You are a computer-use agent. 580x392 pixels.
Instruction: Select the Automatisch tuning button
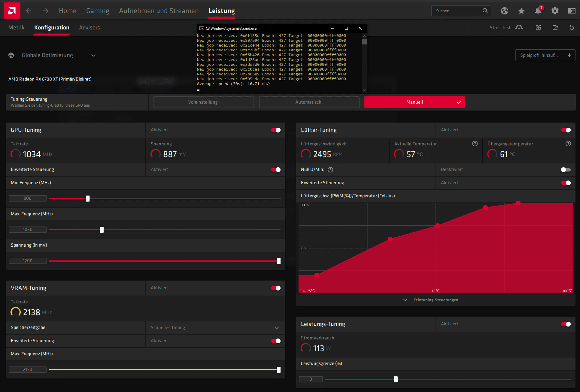[x=309, y=102]
